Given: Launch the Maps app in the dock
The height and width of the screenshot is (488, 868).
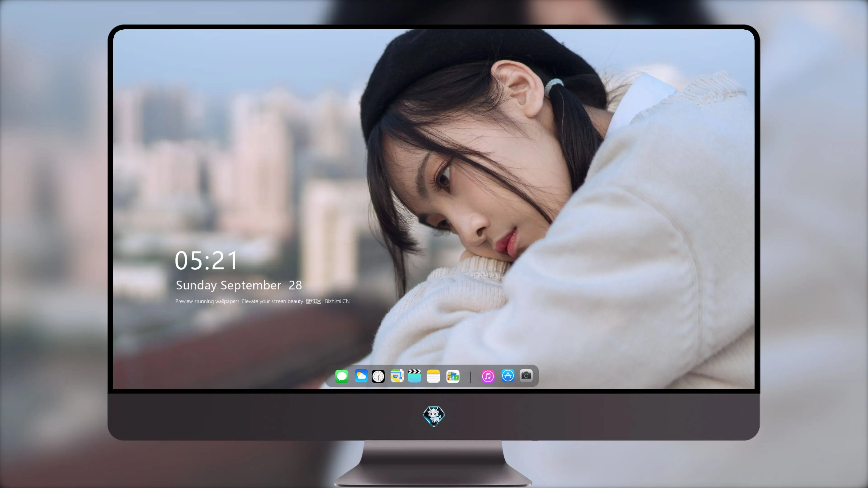Looking at the screenshot, I should [x=397, y=376].
